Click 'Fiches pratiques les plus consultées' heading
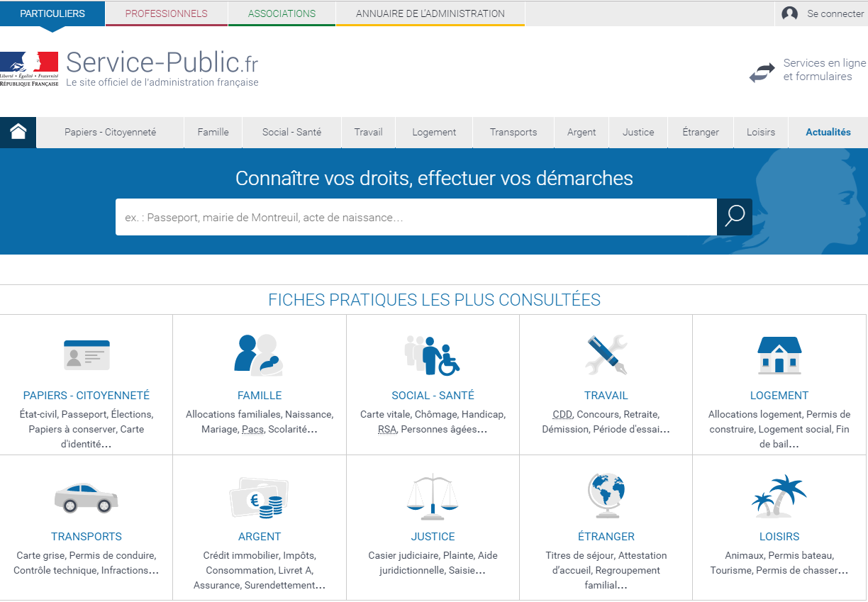The width and height of the screenshot is (868, 602). coord(434,300)
